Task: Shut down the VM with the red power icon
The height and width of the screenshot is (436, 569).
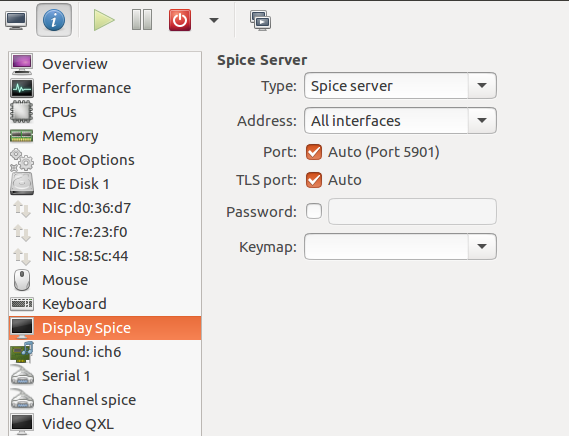Action: pos(180,20)
